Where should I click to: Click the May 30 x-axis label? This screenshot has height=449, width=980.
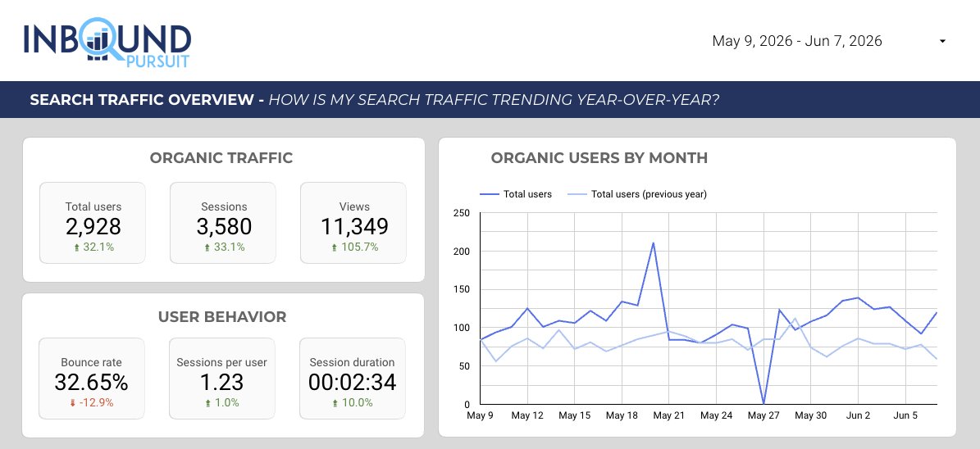coord(810,415)
